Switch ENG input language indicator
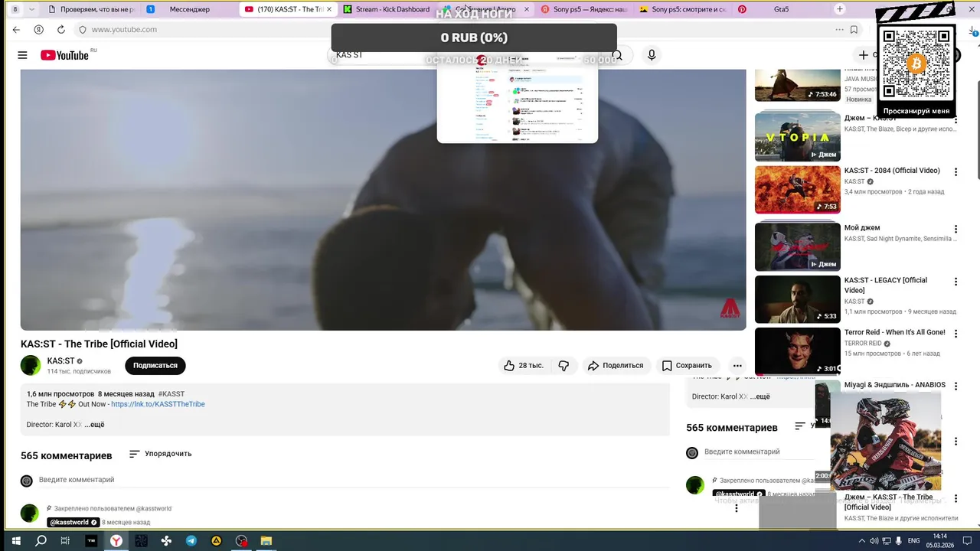Screen dimensions: 980x551 click(x=913, y=540)
